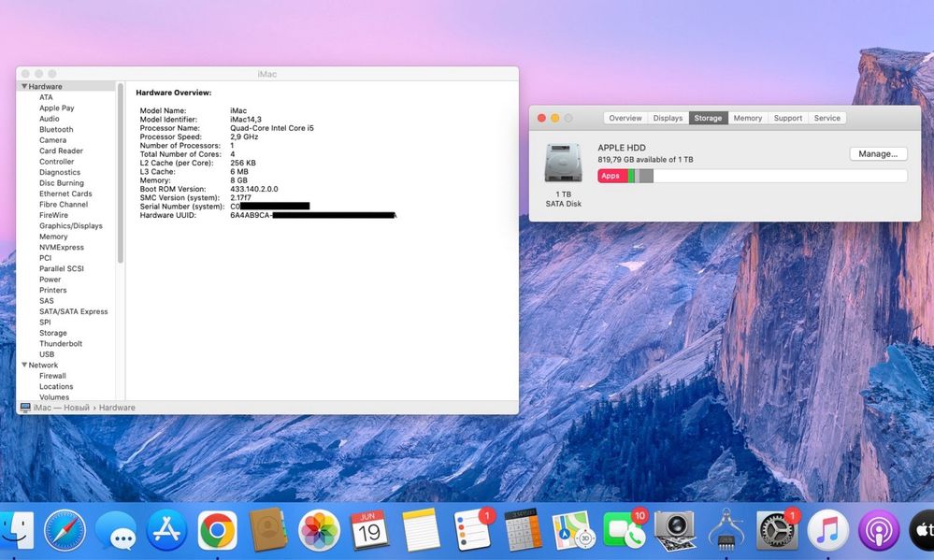Screen dimensions: 934x560
Task: Select Fibre Channel in sidebar
Action: point(64,205)
